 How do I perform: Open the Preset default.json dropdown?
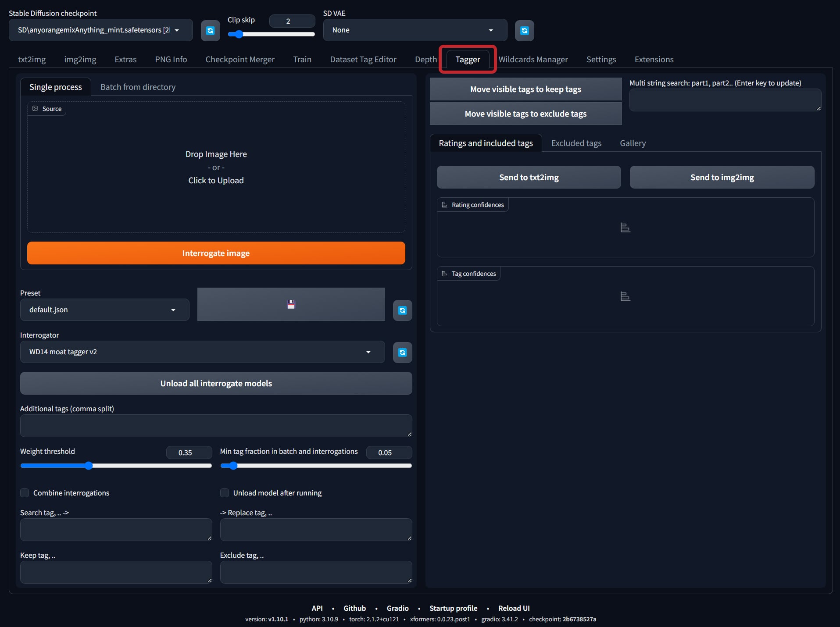click(104, 310)
